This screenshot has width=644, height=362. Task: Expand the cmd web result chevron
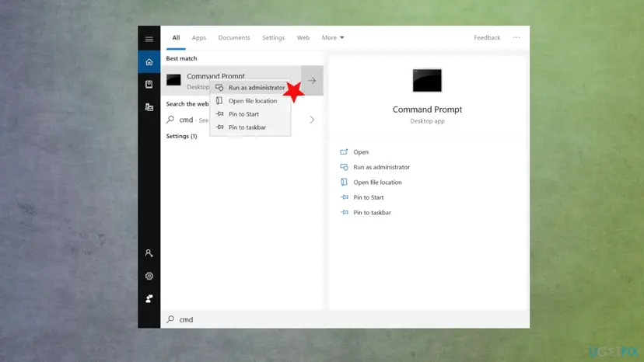[312, 120]
